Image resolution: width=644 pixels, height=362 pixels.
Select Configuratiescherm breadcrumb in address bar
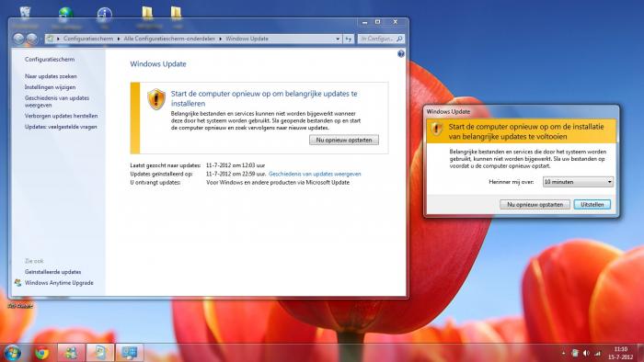coord(88,39)
